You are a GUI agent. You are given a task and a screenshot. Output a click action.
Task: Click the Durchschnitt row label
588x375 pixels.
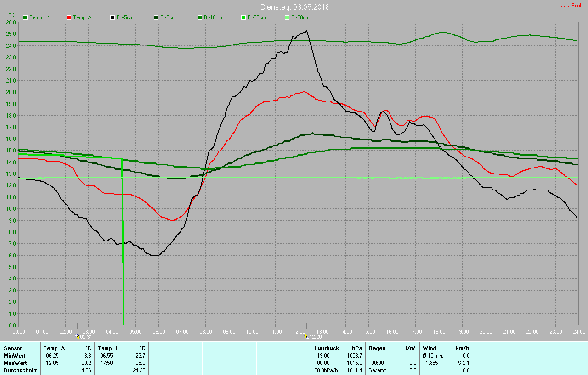click(20, 370)
